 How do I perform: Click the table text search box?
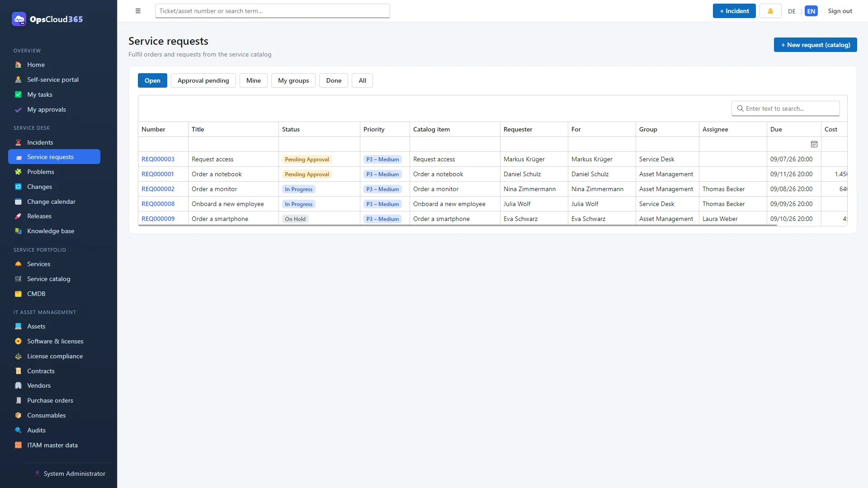pyautogui.click(x=786, y=108)
